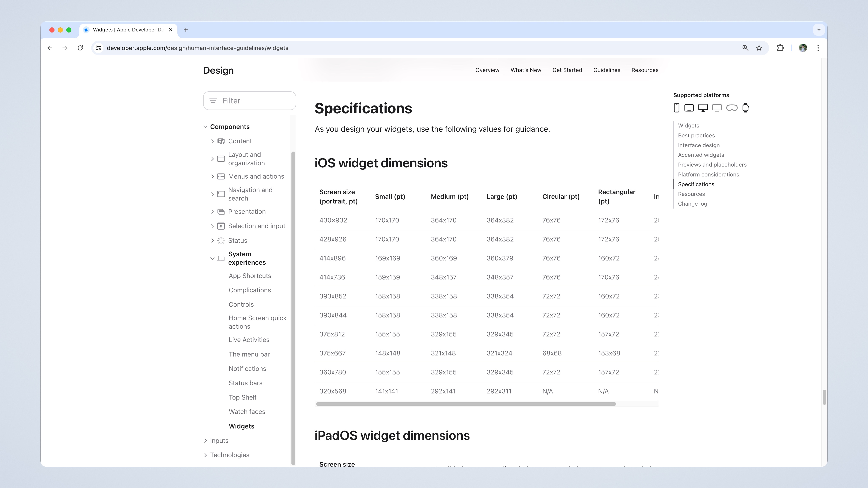Open the Guidelines nav item
This screenshot has height=488, width=868.
[x=607, y=70]
